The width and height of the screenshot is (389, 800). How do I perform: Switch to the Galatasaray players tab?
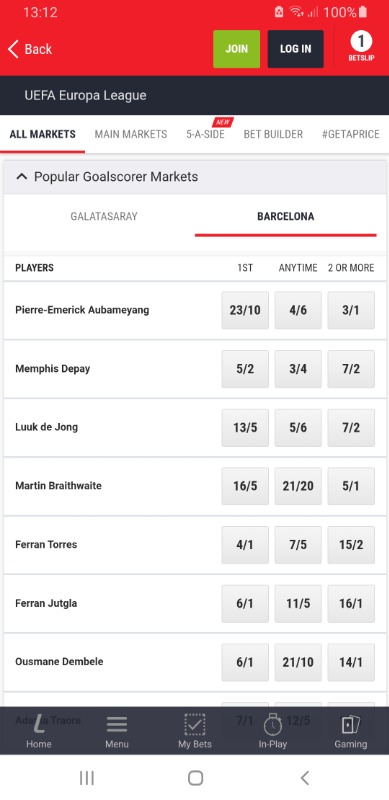click(104, 216)
